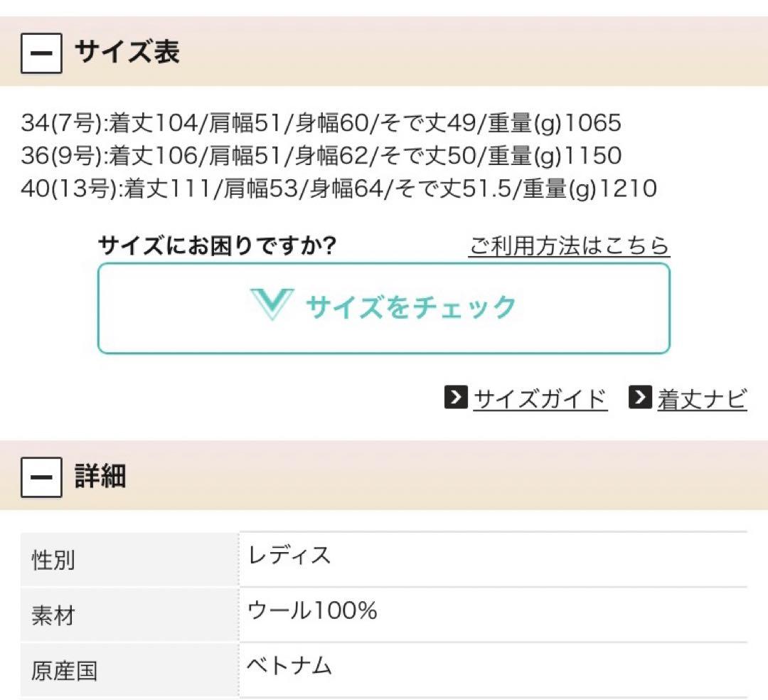Select the 40(13号) size row text
The height and width of the screenshot is (700, 768).
(339, 189)
